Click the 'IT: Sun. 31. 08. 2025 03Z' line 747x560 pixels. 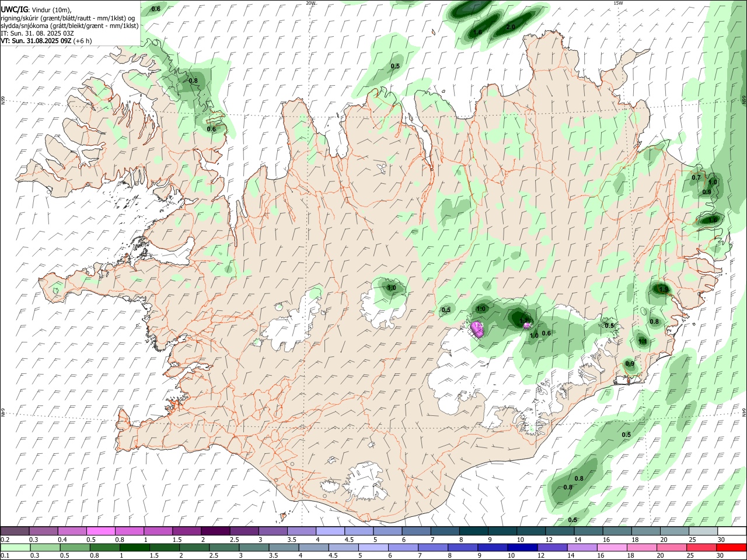coord(37,33)
